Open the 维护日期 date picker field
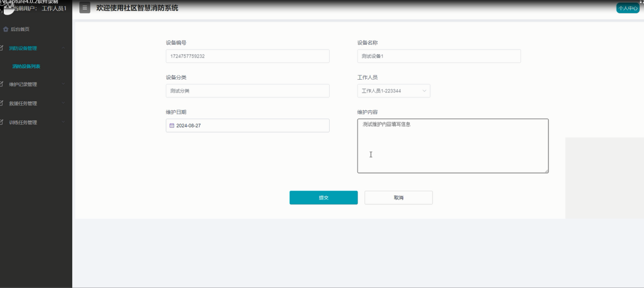The image size is (644, 288). 248,125
